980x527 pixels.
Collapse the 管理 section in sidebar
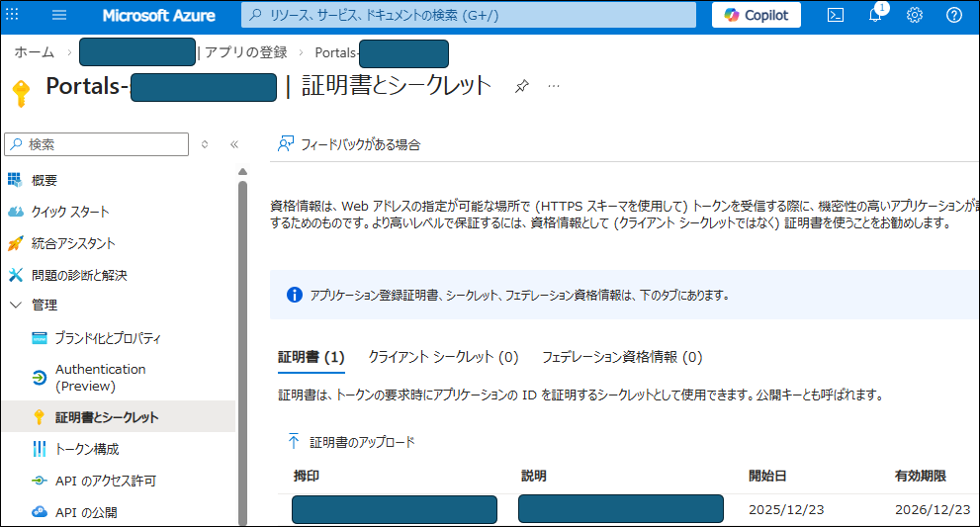pos(16,306)
